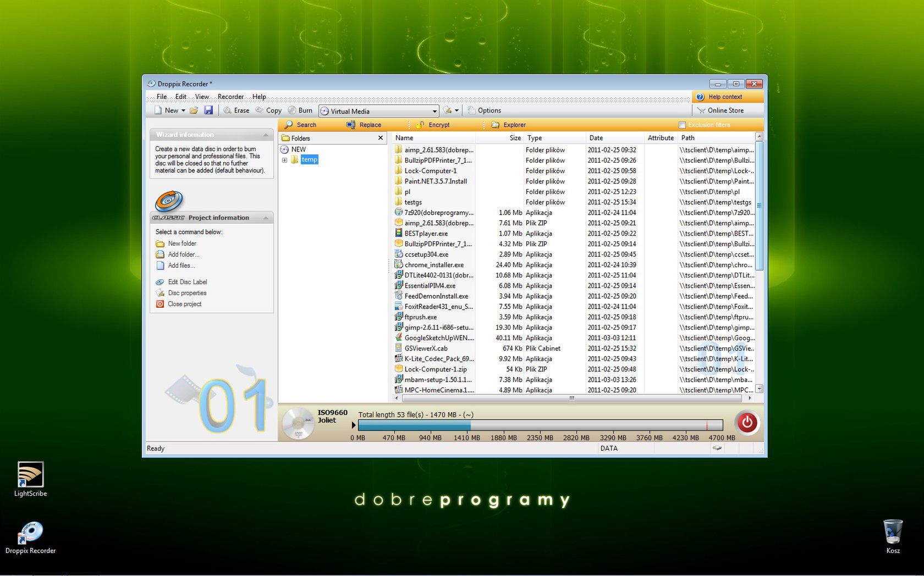The image size is (924, 576).
Task: Sort by Type column header
Action: pyautogui.click(x=554, y=138)
